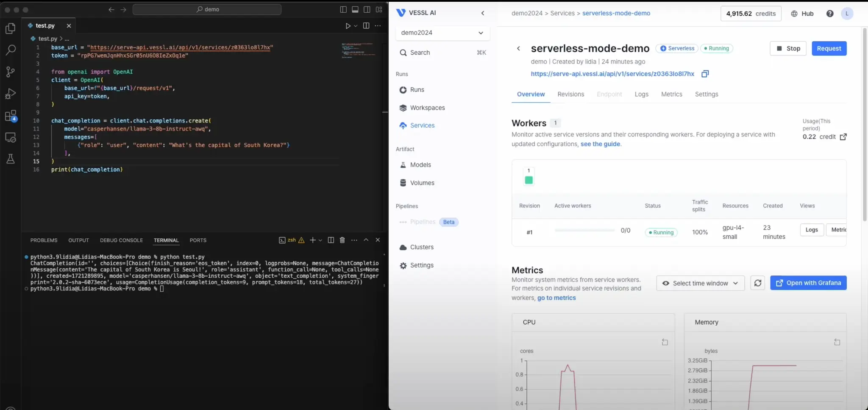The height and width of the screenshot is (410, 868).
Task: Open the new terminal profile dropdown
Action: [x=320, y=240]
